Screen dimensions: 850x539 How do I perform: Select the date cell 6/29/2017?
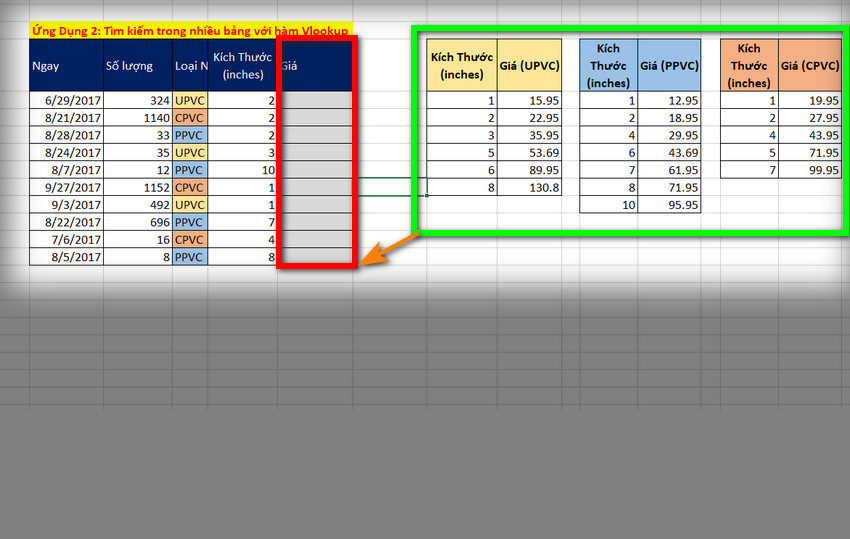coord(65,100)
